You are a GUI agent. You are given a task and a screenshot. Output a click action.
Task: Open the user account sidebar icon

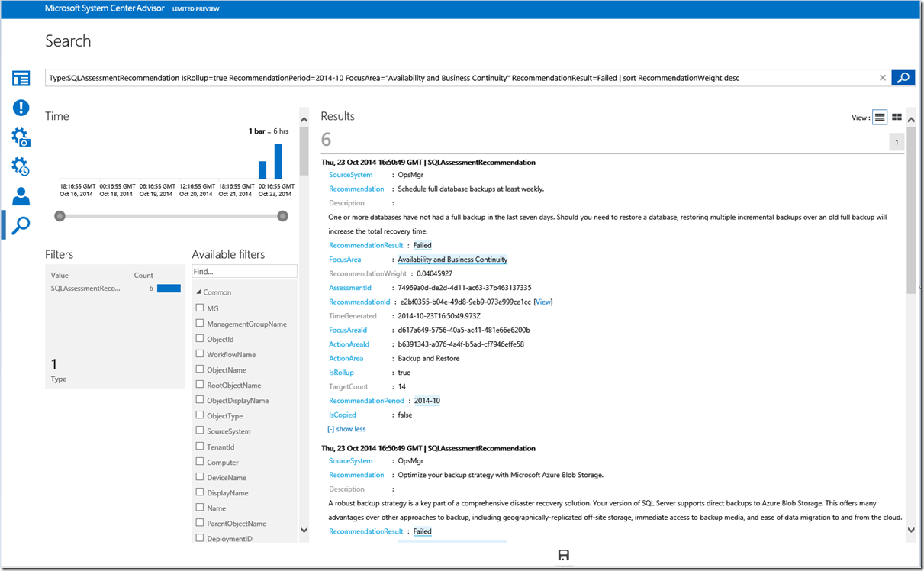21,196
